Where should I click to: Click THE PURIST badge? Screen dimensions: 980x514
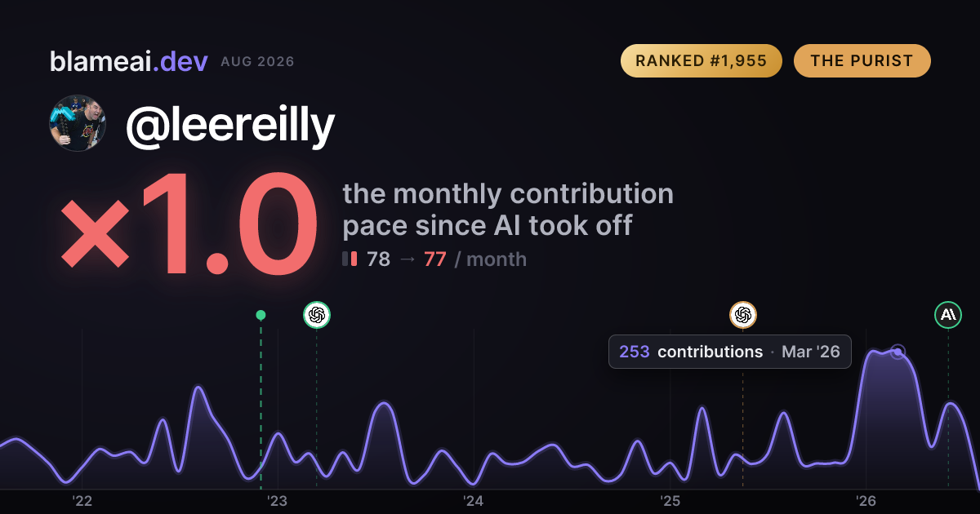tap(862, 61)
